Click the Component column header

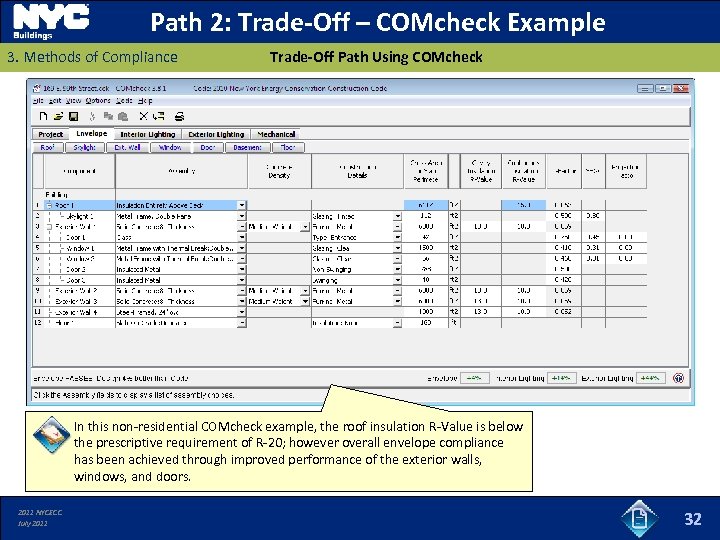[x=79, y=171]
